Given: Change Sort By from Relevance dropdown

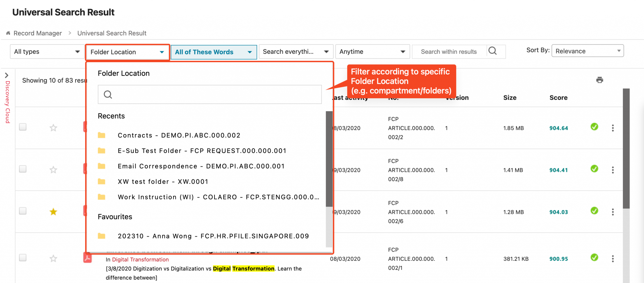Looking at the screenshot, I should [x=587, y=51].
